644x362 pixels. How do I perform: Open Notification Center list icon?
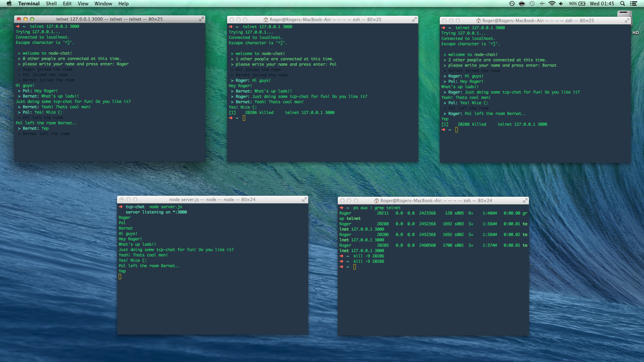coord(634,4)
